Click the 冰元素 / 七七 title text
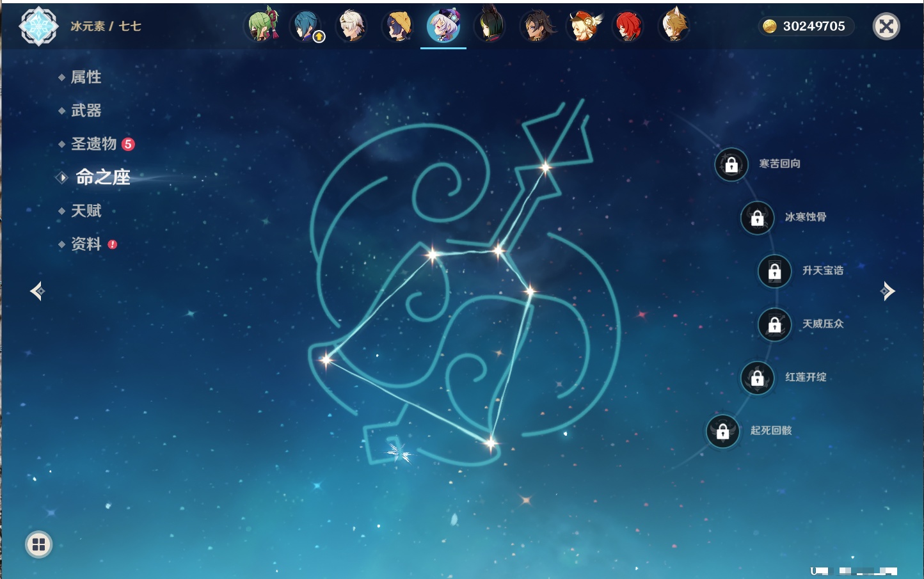This screenshot has width=924, height=579. click(106, 26)
